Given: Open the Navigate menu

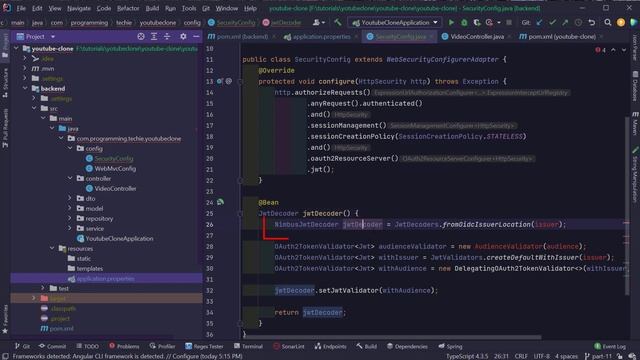Looking at the screenshot, I should pyautogui.click(x=79, y=8).
